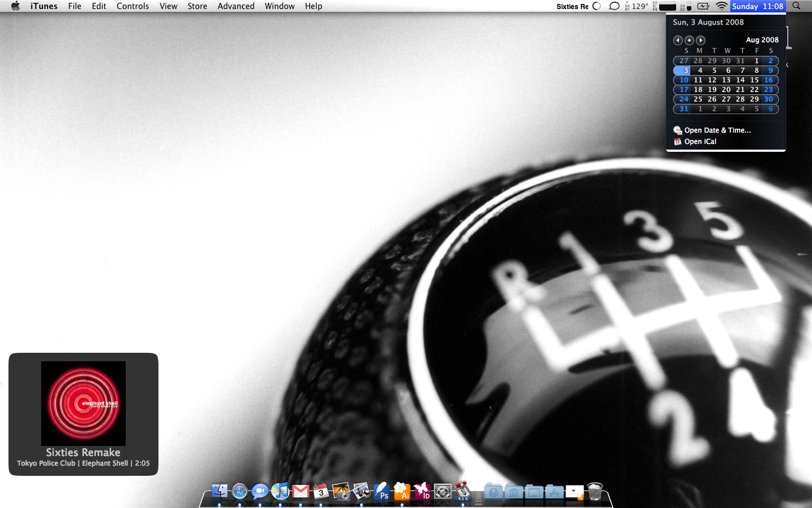Click the spinning circle menu bar icon
The image size is (812, 508).
[597, 6]
